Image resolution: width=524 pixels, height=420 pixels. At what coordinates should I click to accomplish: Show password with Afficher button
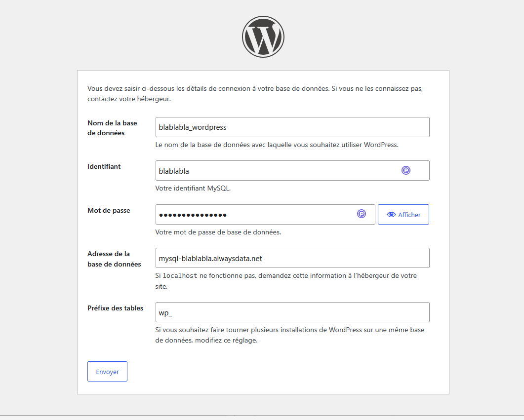403,214
